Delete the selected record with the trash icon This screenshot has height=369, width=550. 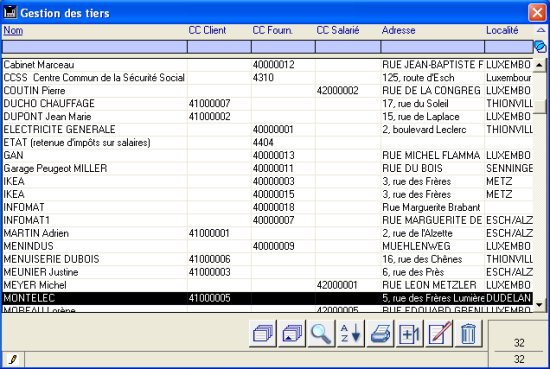coord(469,334)
